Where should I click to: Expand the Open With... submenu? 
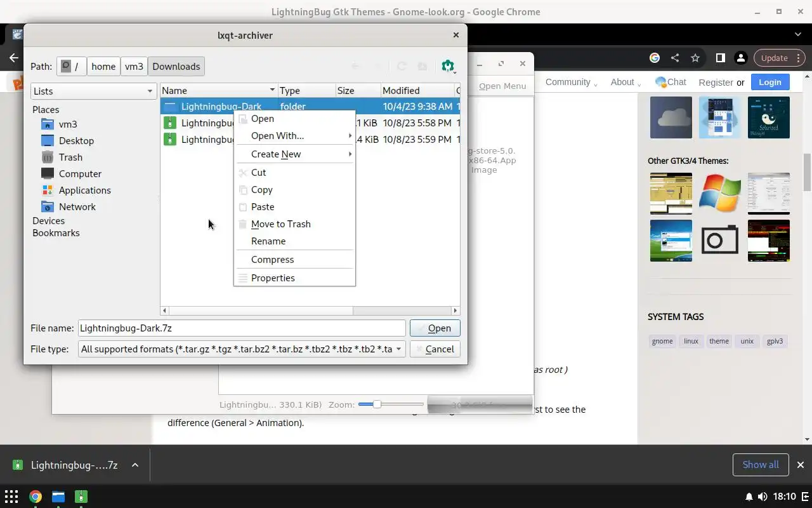click(294, 135)
